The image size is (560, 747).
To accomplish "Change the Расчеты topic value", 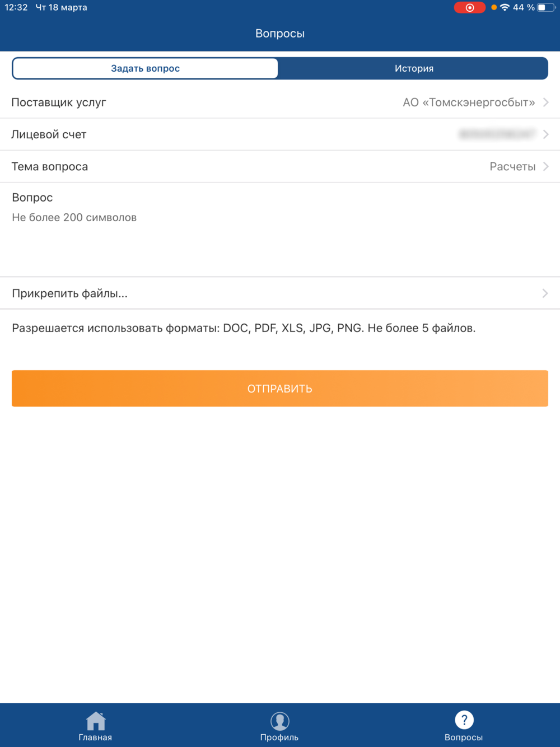I will (512, 166).
